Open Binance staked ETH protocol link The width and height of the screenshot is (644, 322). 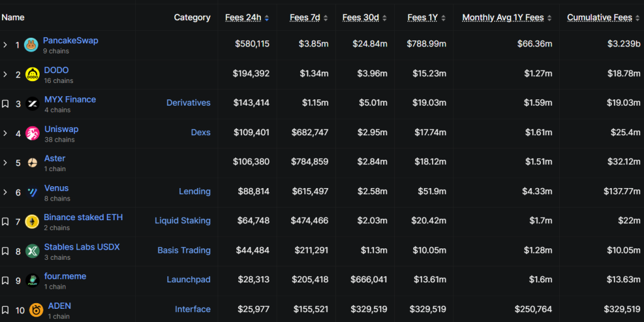tap(84, 217)
